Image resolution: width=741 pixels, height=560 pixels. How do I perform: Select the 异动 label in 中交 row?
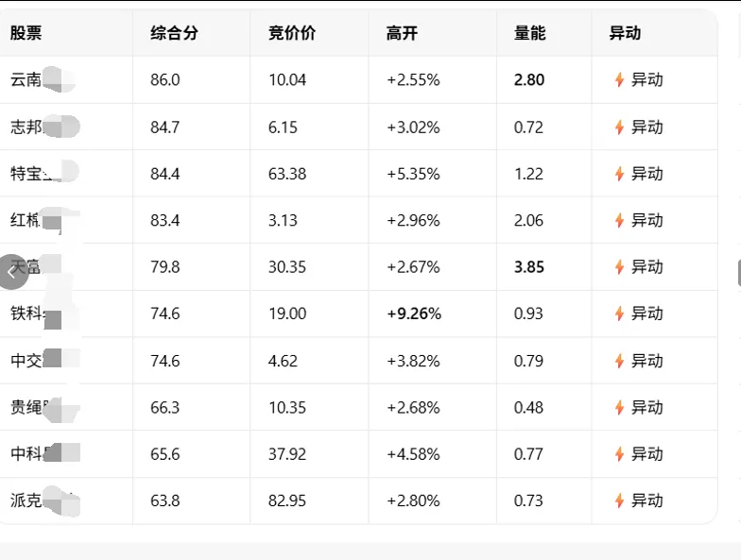[x=646, y=361]
